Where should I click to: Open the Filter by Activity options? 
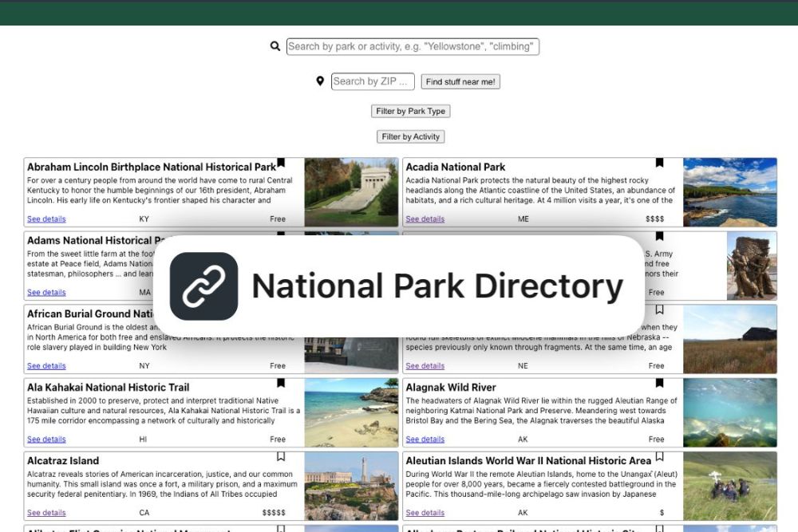411,136
